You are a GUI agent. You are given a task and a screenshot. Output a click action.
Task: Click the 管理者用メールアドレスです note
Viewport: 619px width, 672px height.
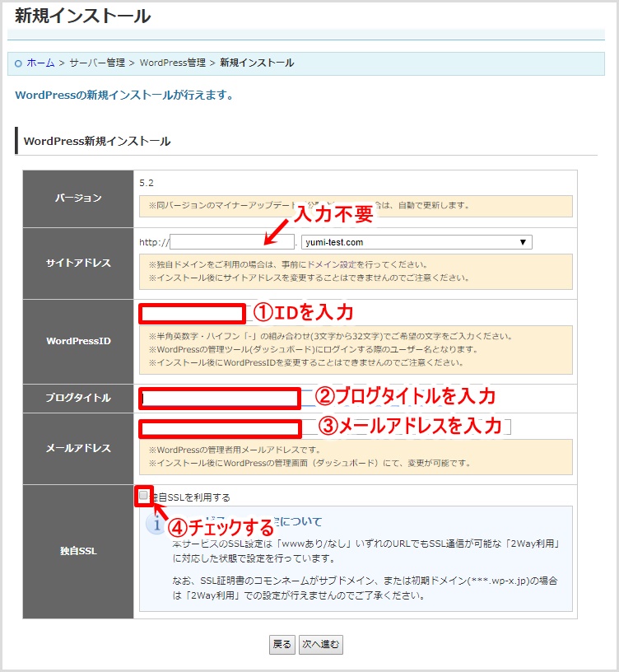(x=235, y=450)
